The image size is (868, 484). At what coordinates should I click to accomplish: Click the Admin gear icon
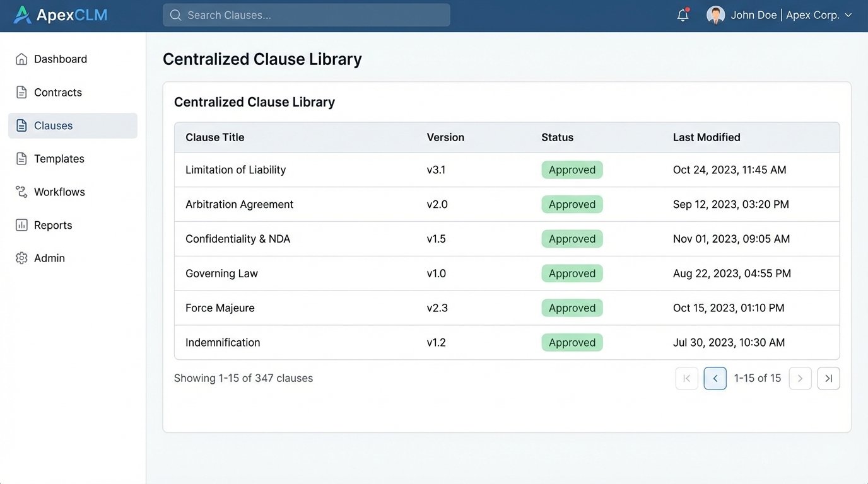click(21, 258)
